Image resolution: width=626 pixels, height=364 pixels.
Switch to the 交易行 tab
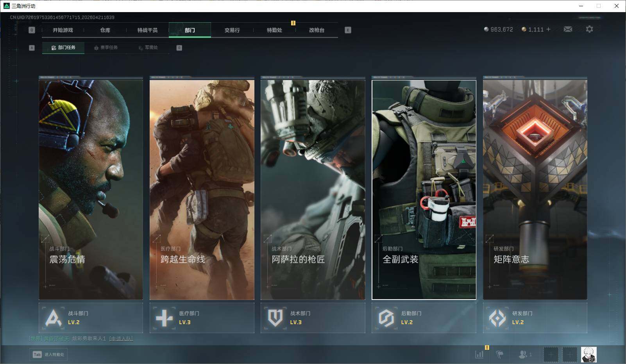(x=232, y=30)
